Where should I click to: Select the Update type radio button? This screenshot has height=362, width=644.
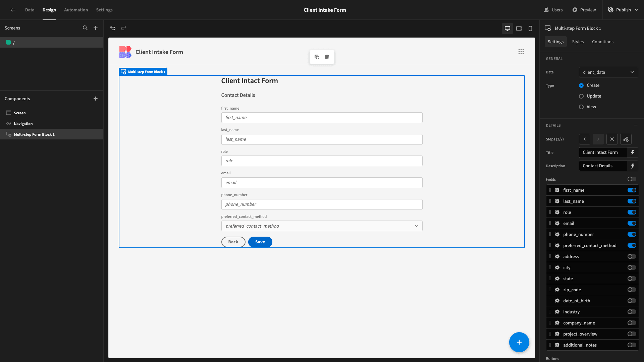pos(581,96)
